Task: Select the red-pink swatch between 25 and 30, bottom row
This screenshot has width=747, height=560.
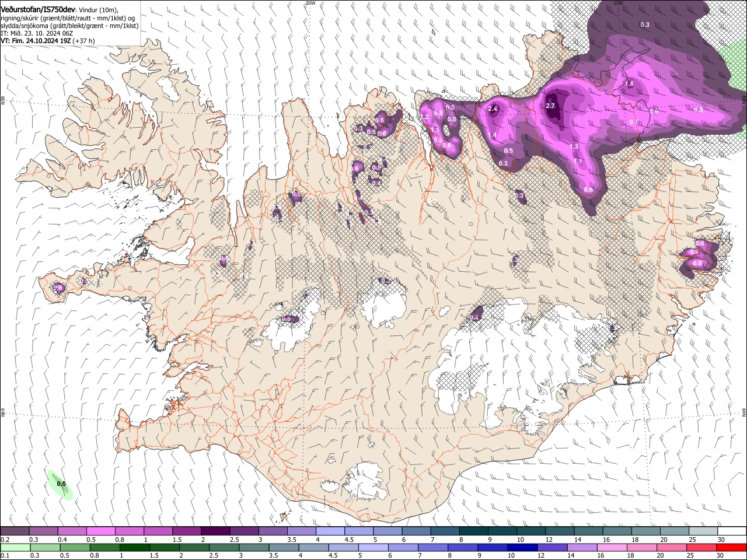Action: 702,548
